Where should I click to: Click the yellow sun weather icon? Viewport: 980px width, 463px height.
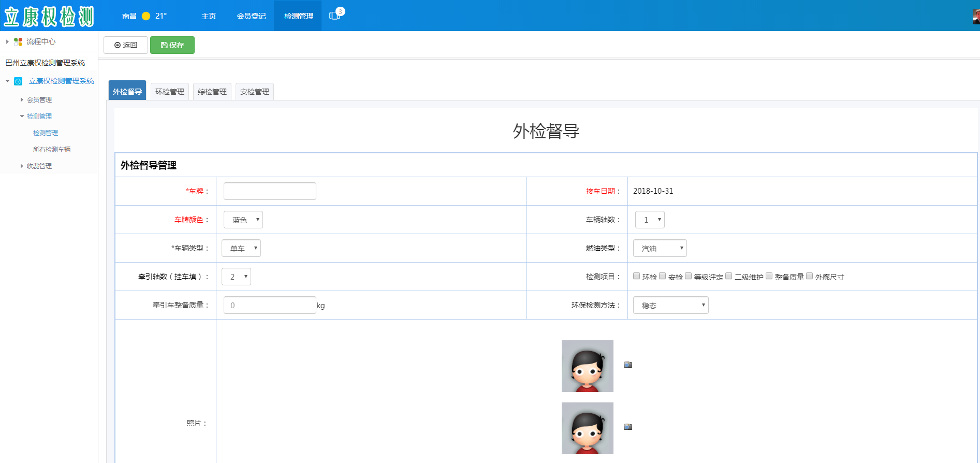[x=146, y=16]
